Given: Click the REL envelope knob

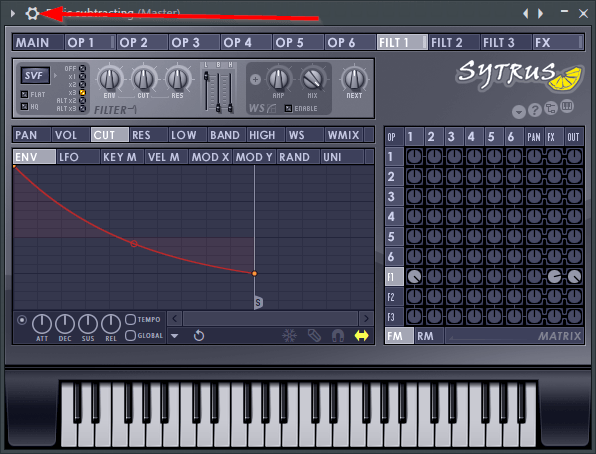Looking at the screenshot, I should click(111, 324).
